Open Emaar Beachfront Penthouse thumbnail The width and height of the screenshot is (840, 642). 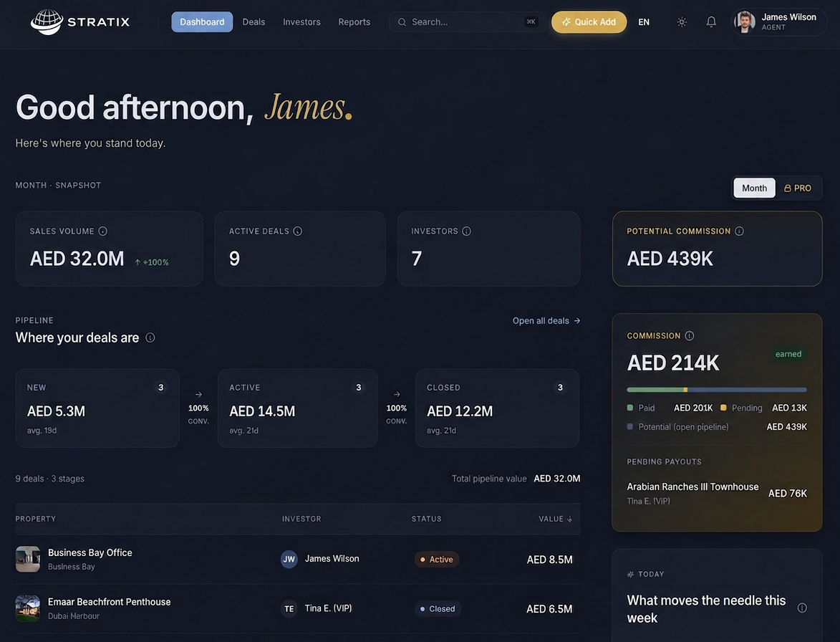click(x=28, y=609)
